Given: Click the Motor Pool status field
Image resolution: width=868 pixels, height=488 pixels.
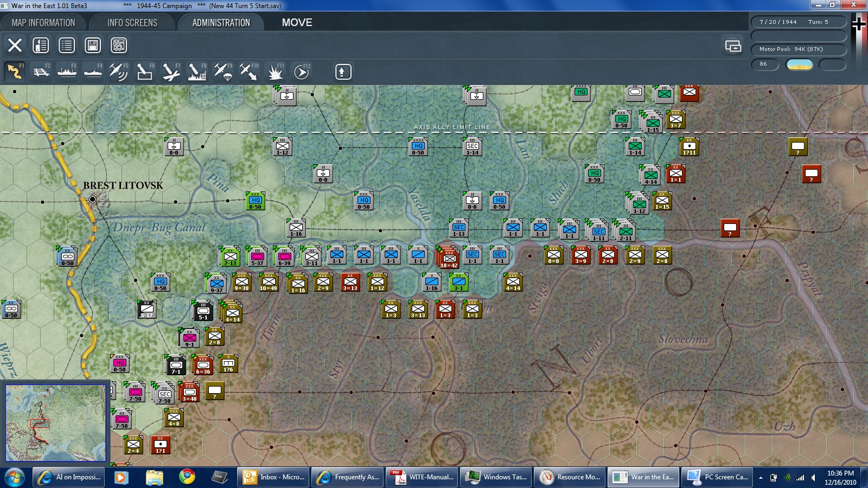Looking at the screenshot, I should [799, 49].
